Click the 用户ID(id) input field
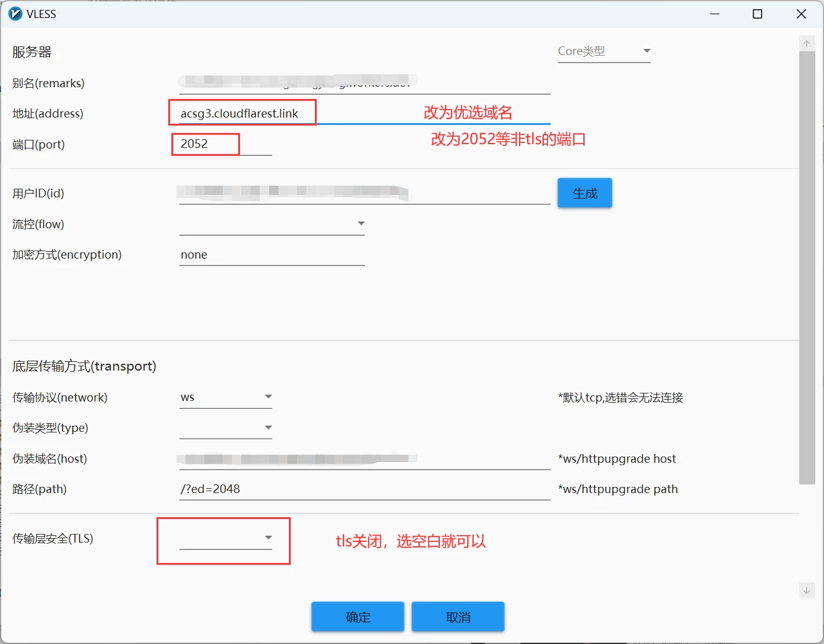This screenshot has height=644, width=824. pyautogui.click(x=364, y=193)
